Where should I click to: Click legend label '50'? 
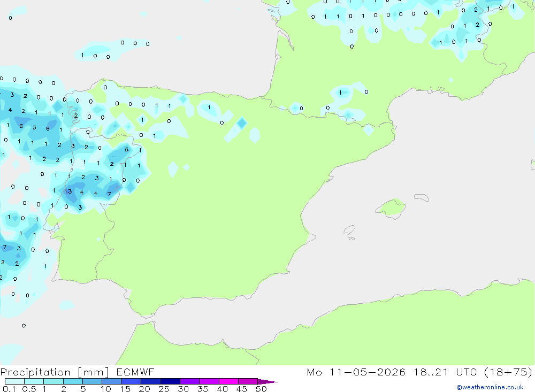pyautogui.click(x=261, y=389)
